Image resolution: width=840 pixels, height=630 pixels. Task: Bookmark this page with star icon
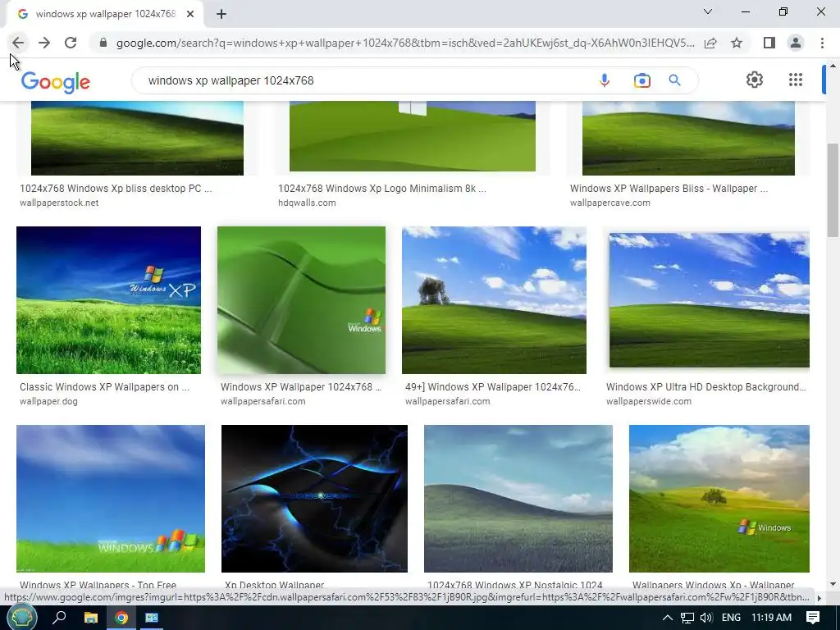[x=737, y=43]
